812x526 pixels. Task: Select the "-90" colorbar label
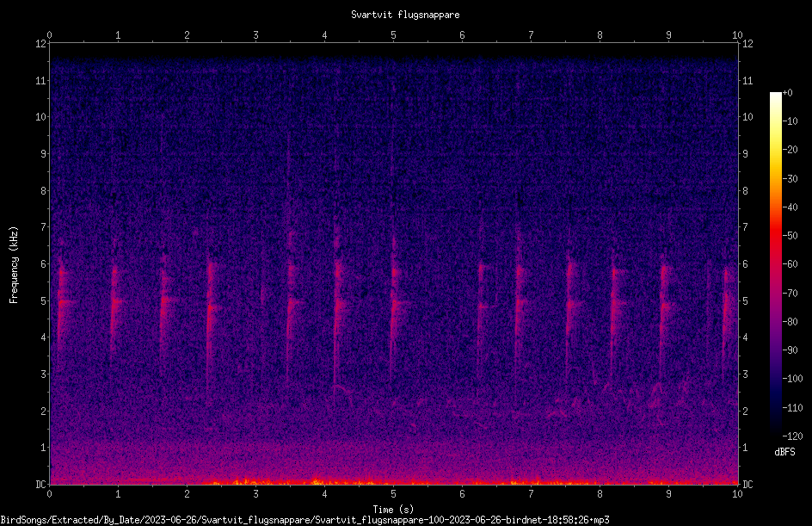(790, 350)
